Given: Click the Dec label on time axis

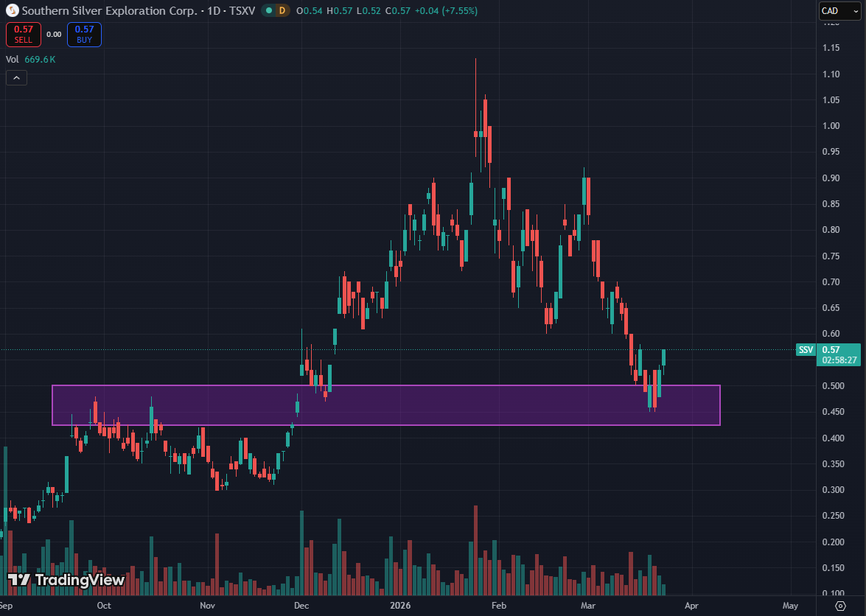Looking at the screenshot, I should click(x=301, y=606).
